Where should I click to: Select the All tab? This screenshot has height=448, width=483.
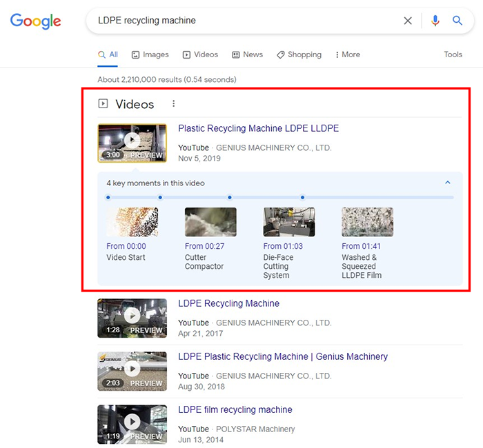pyautogui.click(x=108, y=54)
